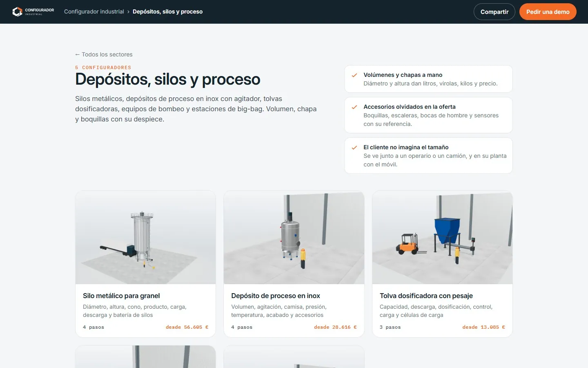Click the main heading Depósitos, silos y proceso
The height and width of the screenshot is (368, 588).
[x=168, y=79]
